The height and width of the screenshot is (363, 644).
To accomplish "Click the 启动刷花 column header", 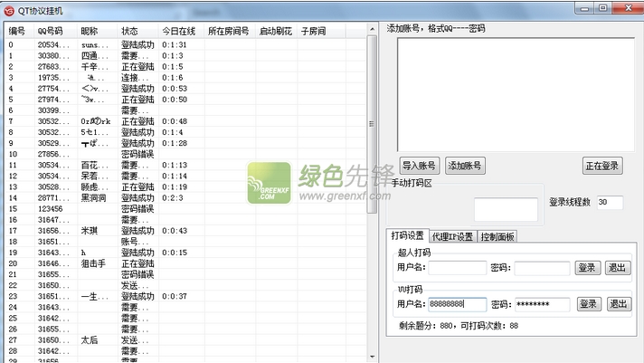I will (x=277, y=31).
